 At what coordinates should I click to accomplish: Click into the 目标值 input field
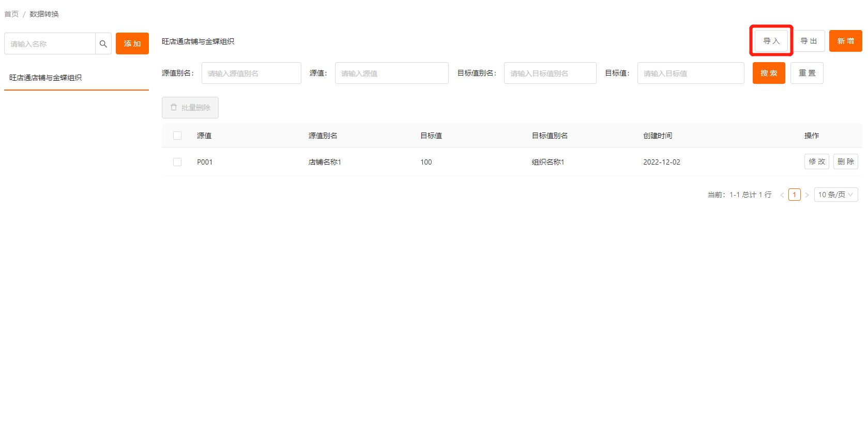690,73
